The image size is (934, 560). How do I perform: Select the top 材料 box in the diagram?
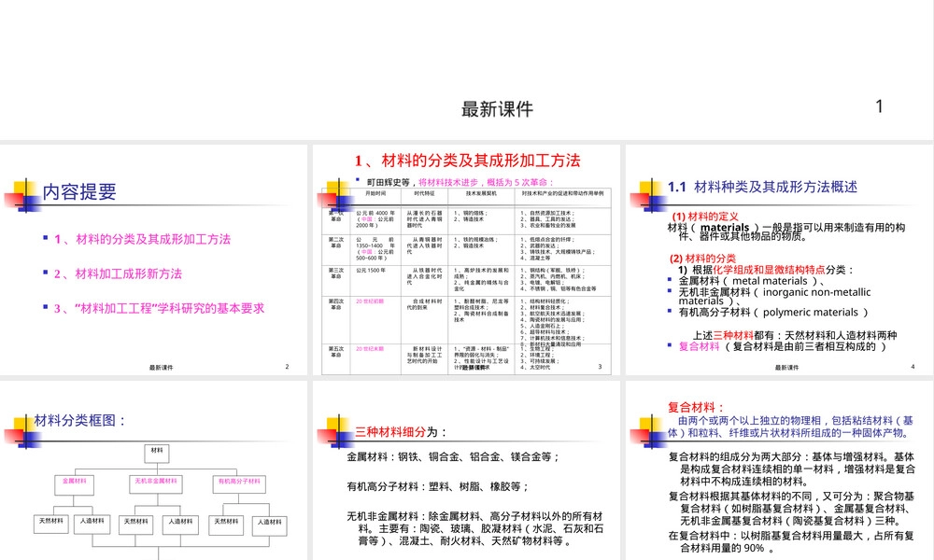[157, 454]
